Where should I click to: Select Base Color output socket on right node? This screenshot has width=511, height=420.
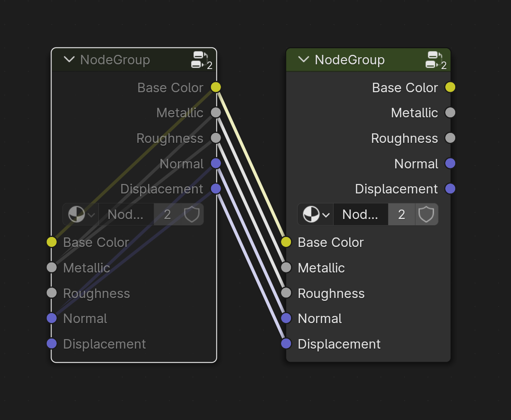click(450, 87)
